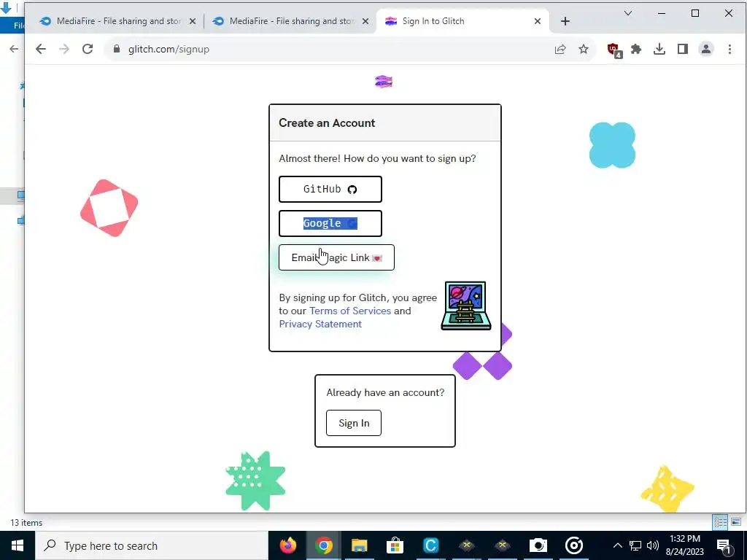Open the Windows Start menu
Screen dimensions: 747x560
click(x=18, y=545)
